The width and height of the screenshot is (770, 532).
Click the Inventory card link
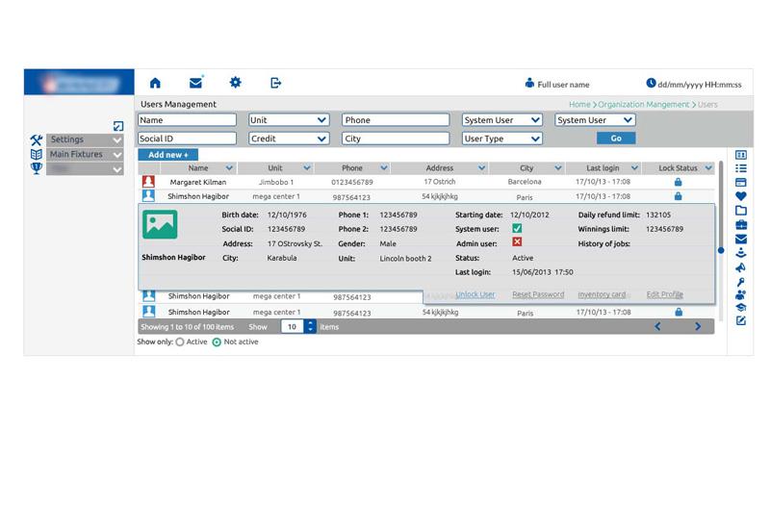(x=602, y=294)
